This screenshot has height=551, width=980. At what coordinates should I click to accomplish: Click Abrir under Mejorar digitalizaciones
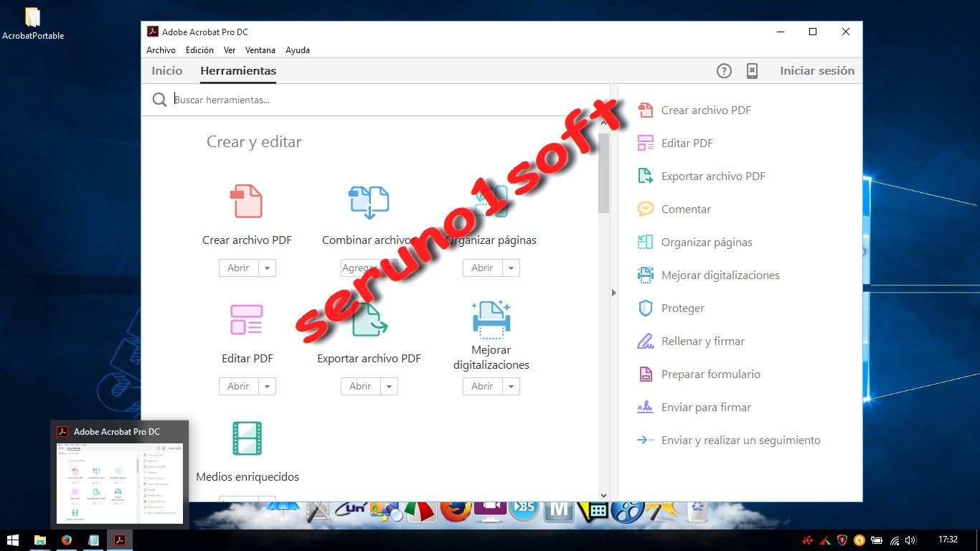[482, 386]
